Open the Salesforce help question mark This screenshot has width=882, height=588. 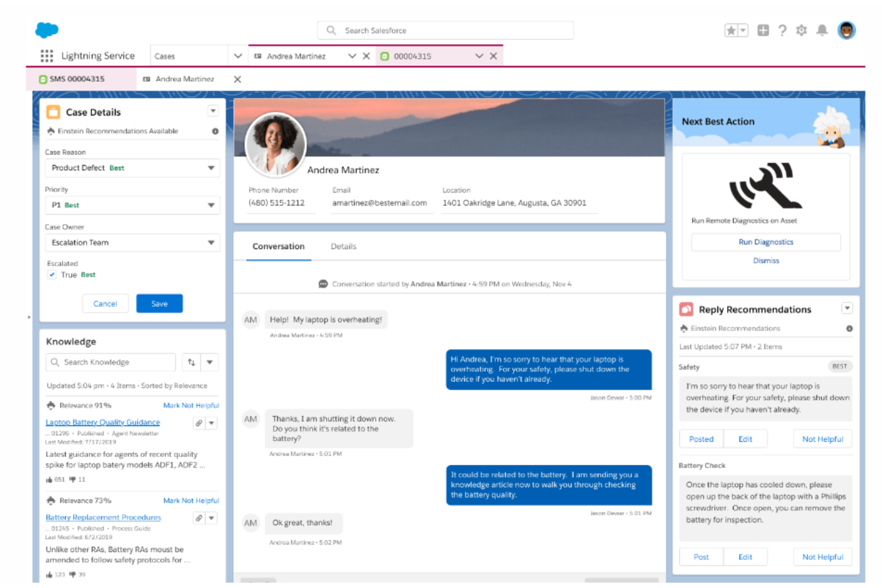[x=782, y=30]
